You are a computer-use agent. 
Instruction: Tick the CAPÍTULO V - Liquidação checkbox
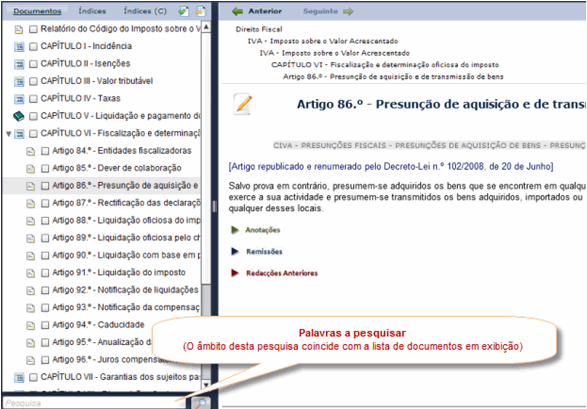[33, 116]
